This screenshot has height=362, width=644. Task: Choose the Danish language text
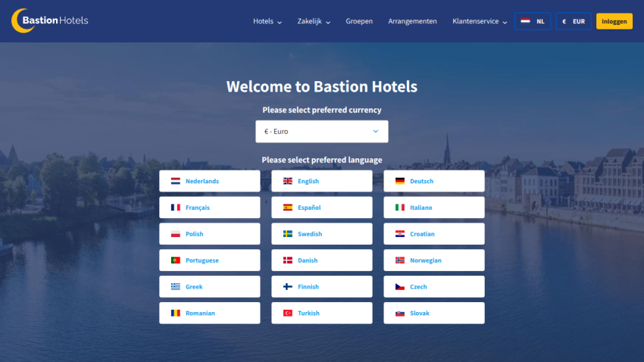(308, 261)
